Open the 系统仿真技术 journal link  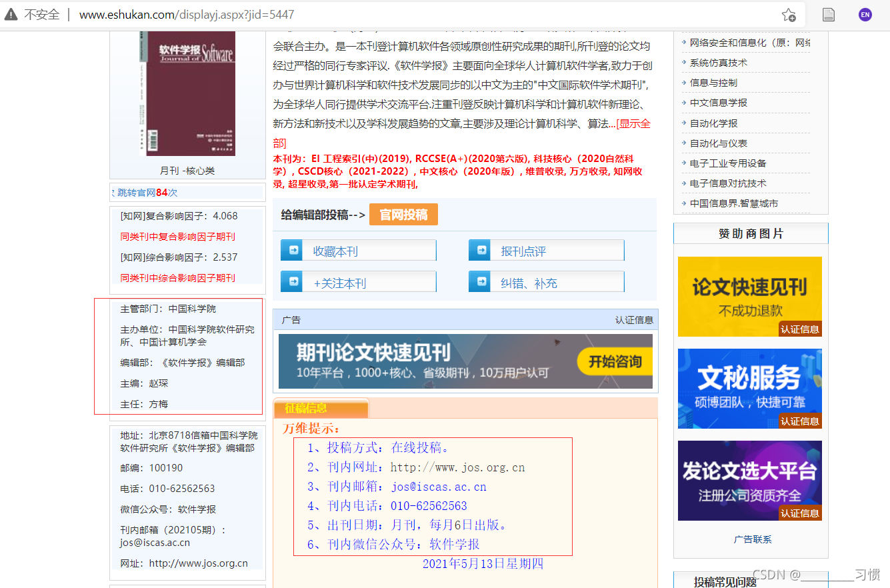[x=719, y=63]
